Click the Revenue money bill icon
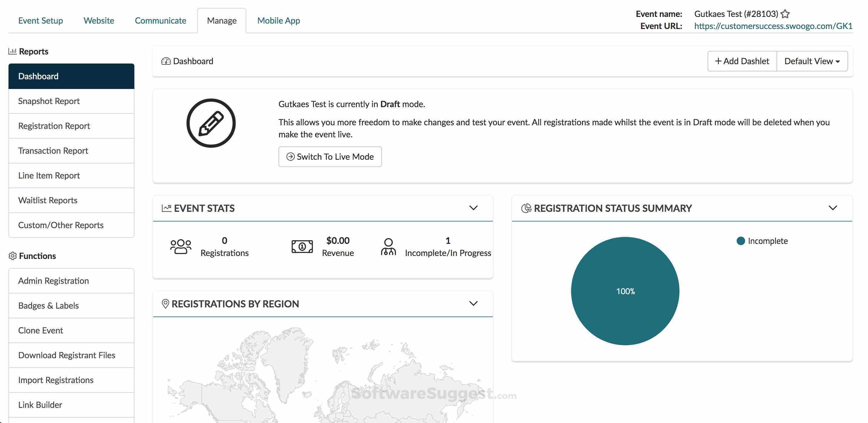The image size is (868, 423). [x=302, y=247]
